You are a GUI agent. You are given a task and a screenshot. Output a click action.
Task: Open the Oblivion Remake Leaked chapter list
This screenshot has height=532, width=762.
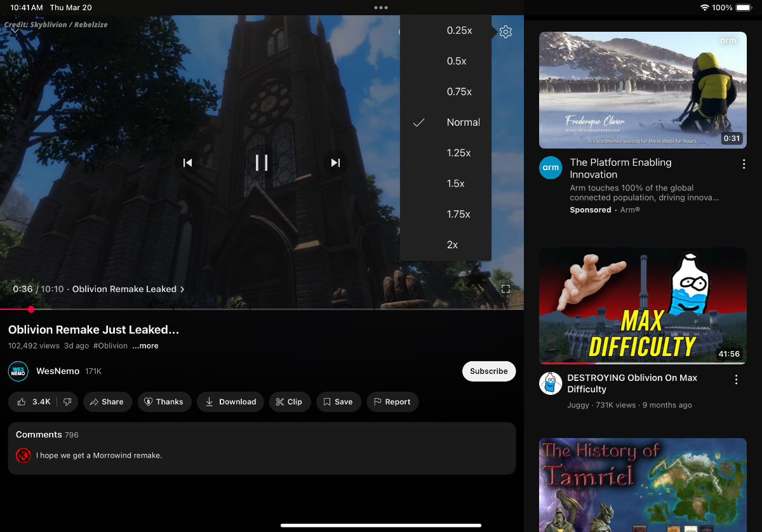pos(128,289)
